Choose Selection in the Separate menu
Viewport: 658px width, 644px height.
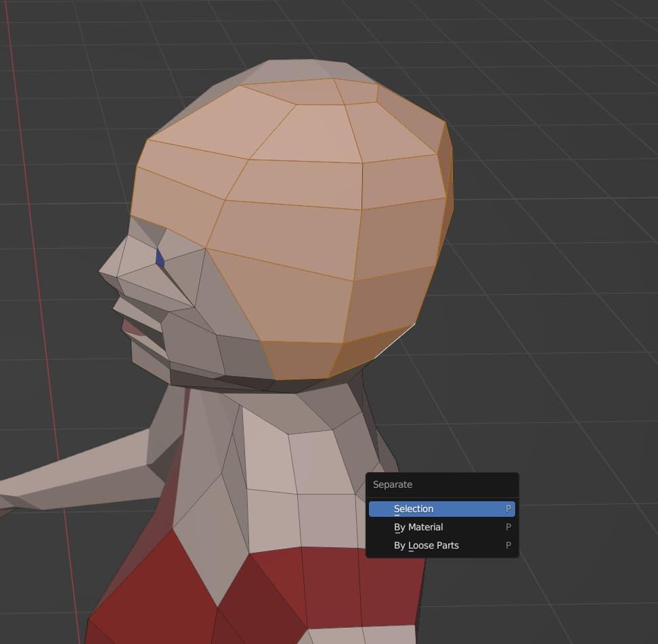[x=442, y=509]
